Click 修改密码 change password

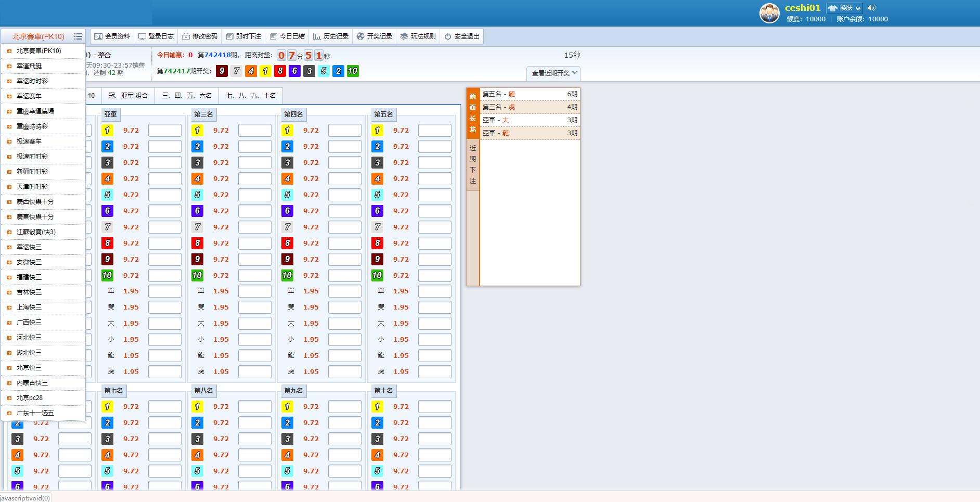click(x=199, y=36)
